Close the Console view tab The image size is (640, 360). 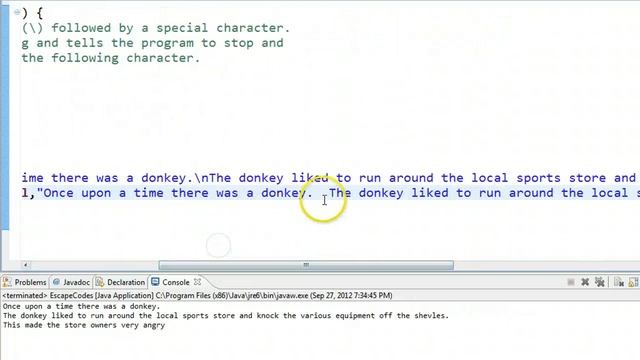[x=198, y=282]
